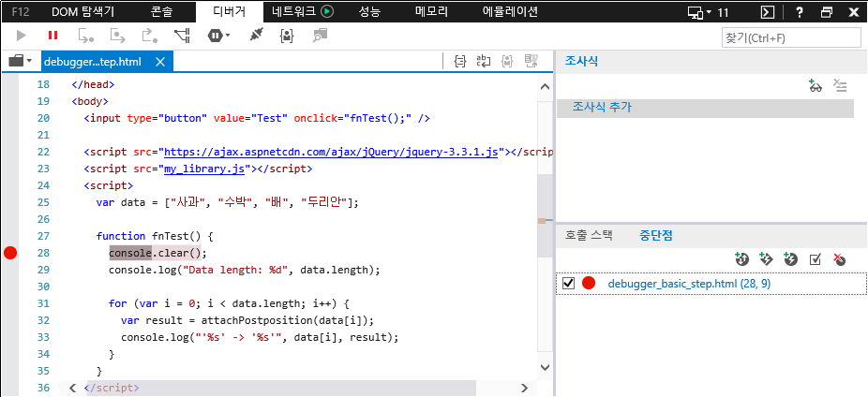Switch to the 네트워크 tab
The image size is (868, 397).
coord(302,11)
